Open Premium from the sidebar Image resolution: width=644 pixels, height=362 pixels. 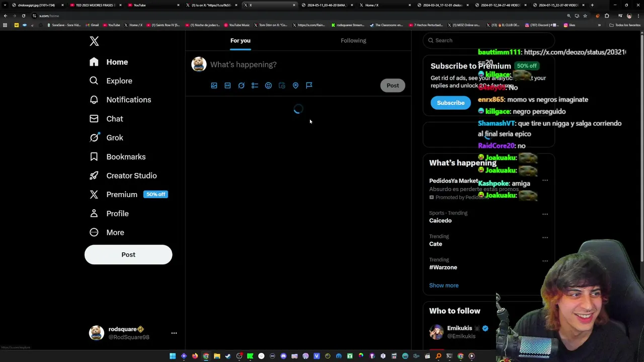coord(129,195)
